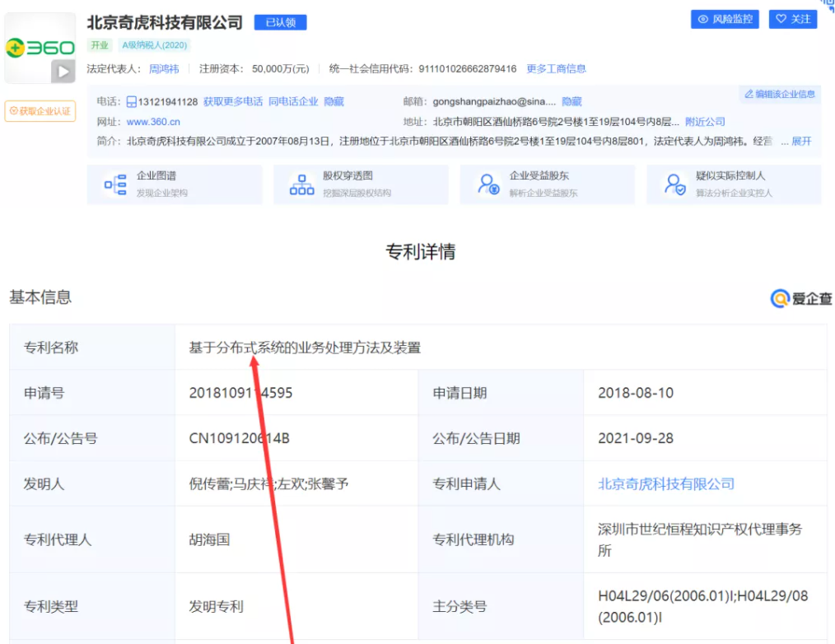
Task: Open patent applicant 北京奇虎科技有限公司 link
Action: (x=666, y=483)
